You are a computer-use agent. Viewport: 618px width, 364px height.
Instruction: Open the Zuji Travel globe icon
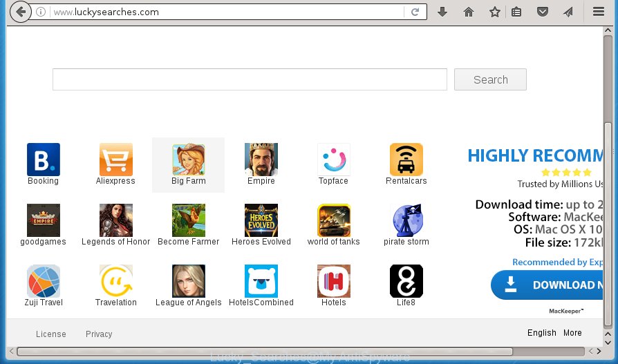point(44,281)
